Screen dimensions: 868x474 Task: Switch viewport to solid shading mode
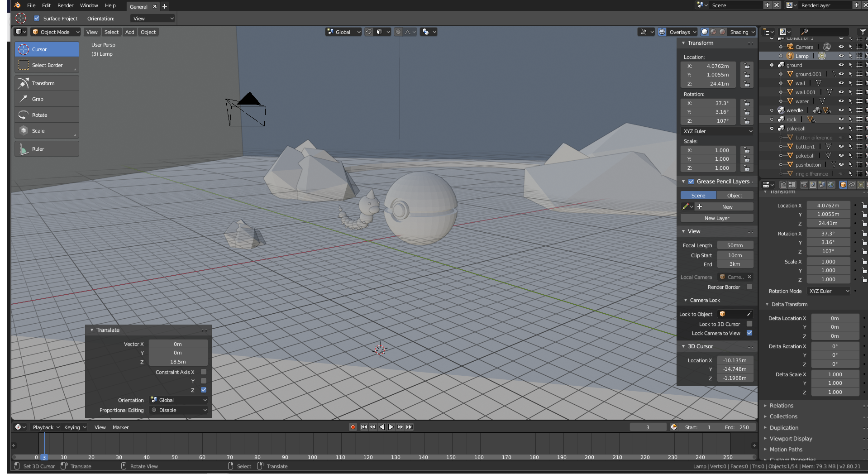coord(705,32)
